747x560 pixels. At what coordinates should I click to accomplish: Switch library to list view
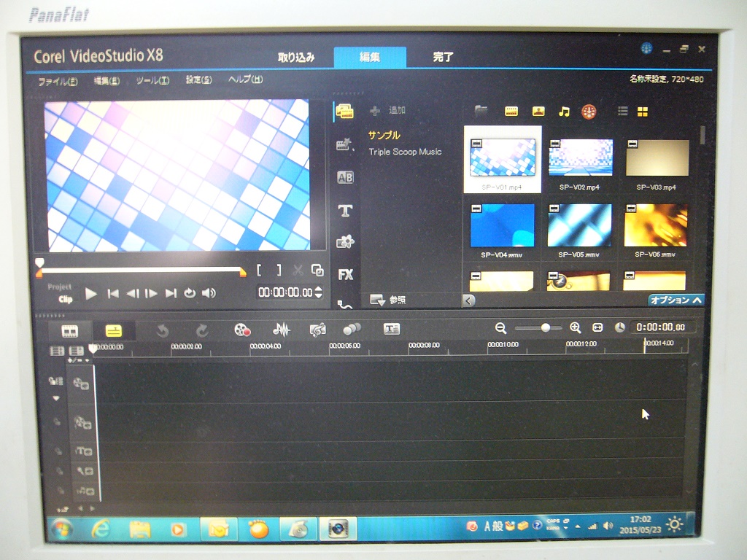(623, 112)
